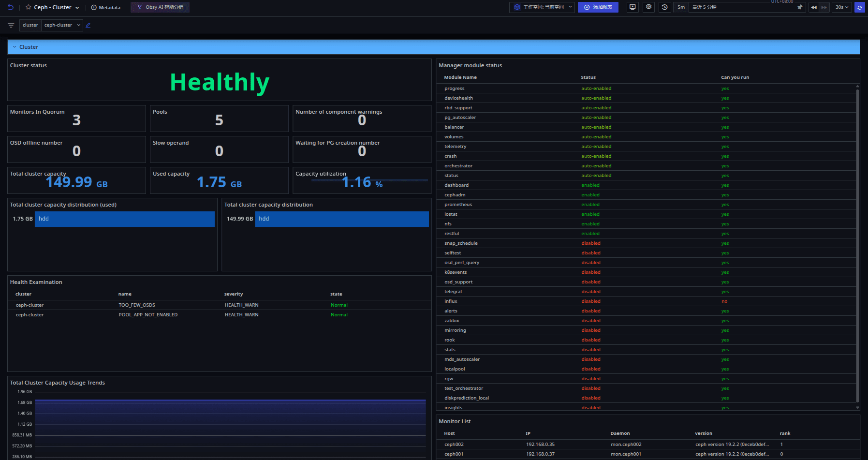This screenshot has width=868, height=460.
Task: Open dashboard settings gear
Action: [x=649, y=7]
